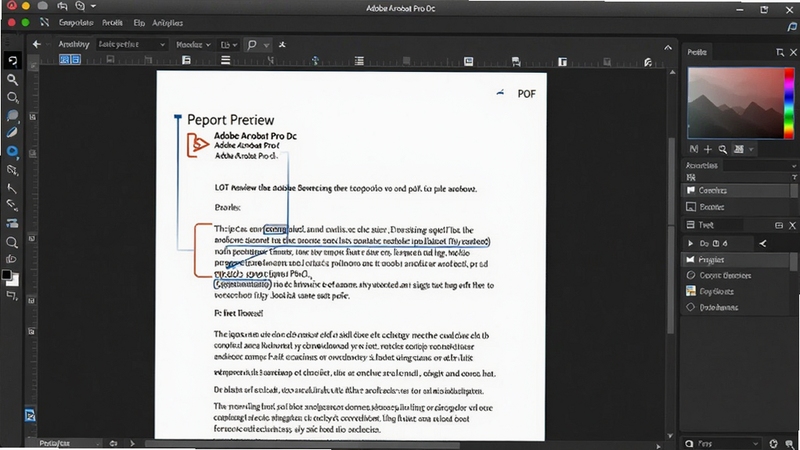Select the blue stamp tool in left toolbar
The image size is (800, 450).
click(12, 223)
